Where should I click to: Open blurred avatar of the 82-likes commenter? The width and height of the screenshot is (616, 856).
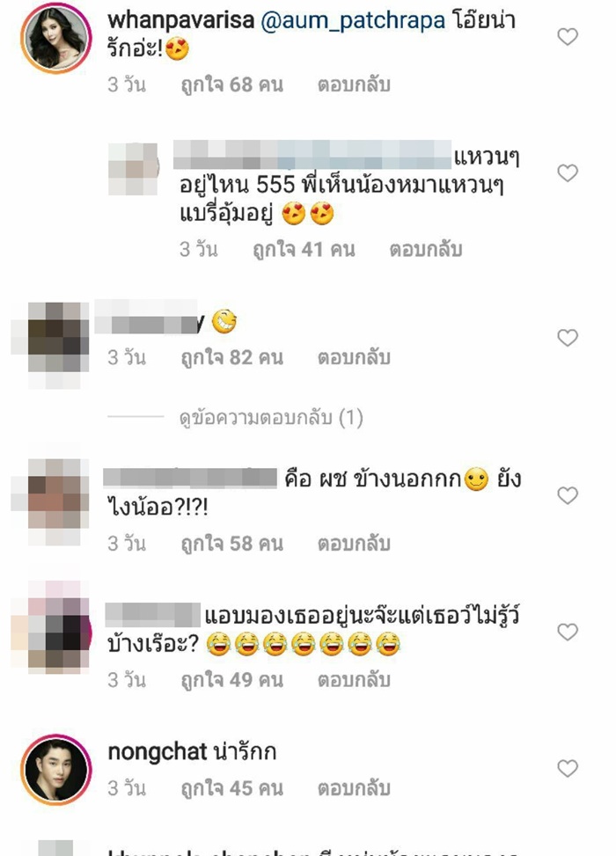50,345
